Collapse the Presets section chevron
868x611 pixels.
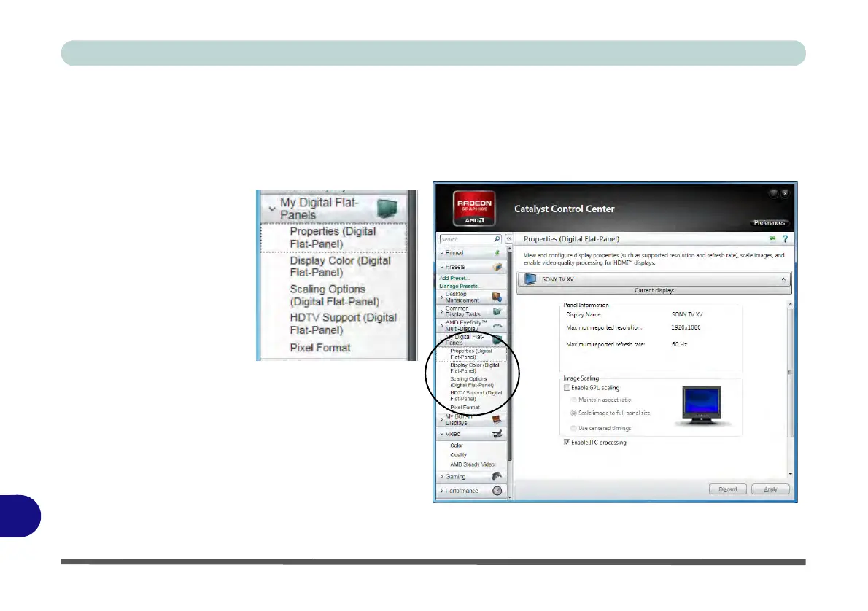pos(442,268)
